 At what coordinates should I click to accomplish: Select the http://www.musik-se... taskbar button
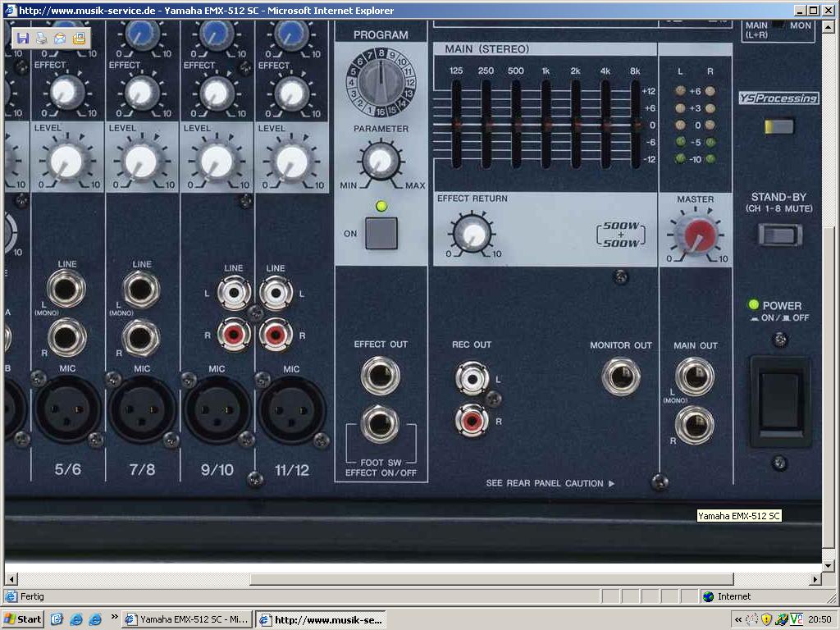321,620
